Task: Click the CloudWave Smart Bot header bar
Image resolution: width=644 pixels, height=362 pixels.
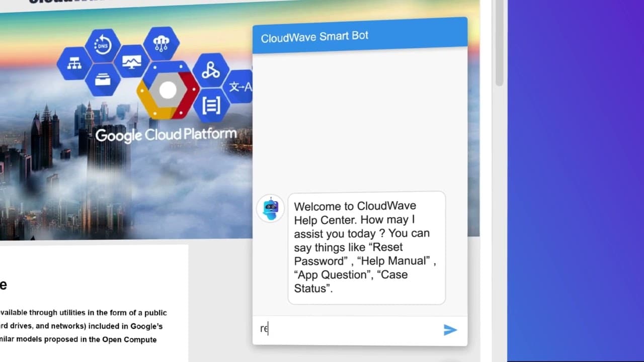Action: pos(360,36)
